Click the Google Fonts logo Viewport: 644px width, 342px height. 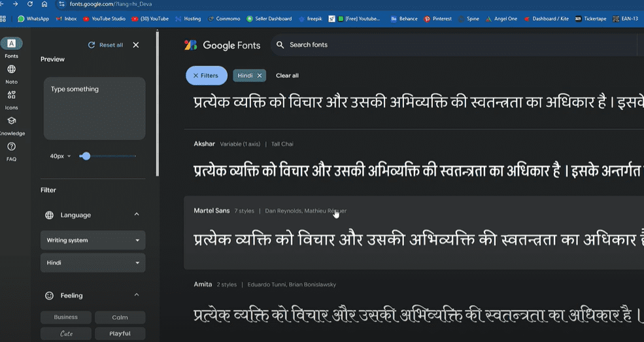coord(222,45)
